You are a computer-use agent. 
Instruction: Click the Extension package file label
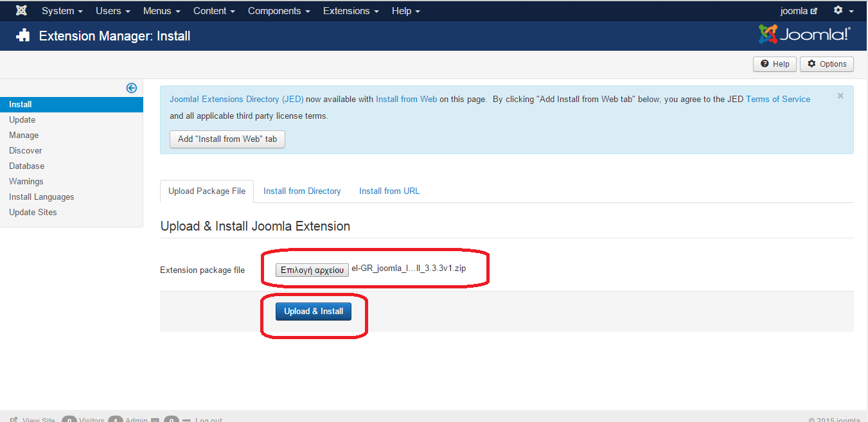[202, 270]
